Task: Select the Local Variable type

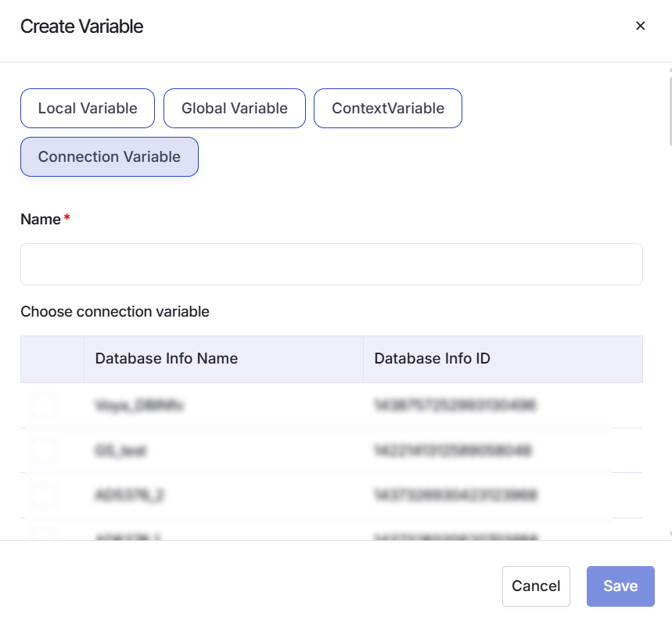Action: click(x=88, y=109)
